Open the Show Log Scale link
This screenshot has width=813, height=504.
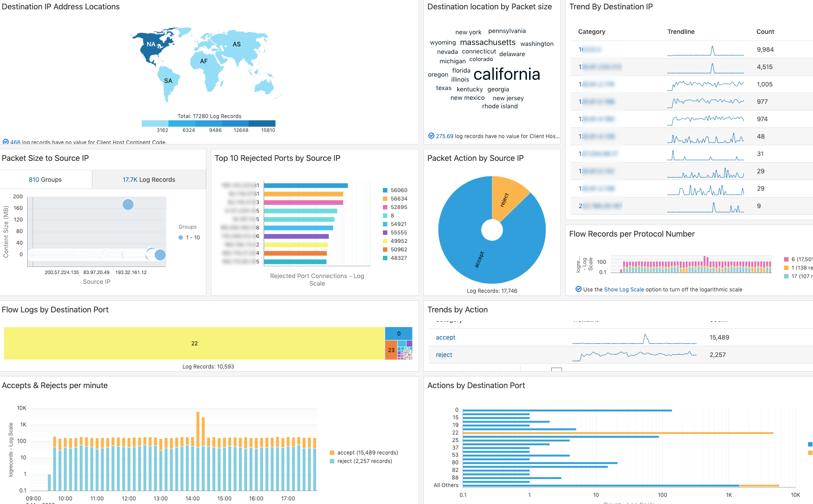[624, 289]
